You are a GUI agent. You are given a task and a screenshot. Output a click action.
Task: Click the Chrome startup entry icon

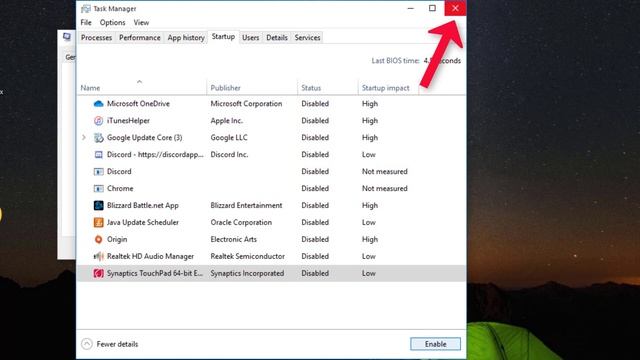click(98, 189)
